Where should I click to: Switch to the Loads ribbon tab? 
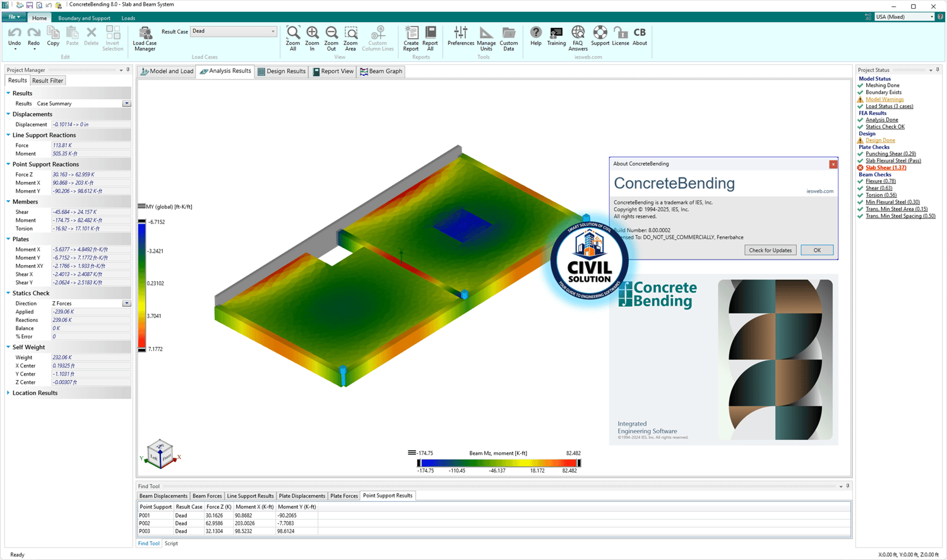[128, 18]
